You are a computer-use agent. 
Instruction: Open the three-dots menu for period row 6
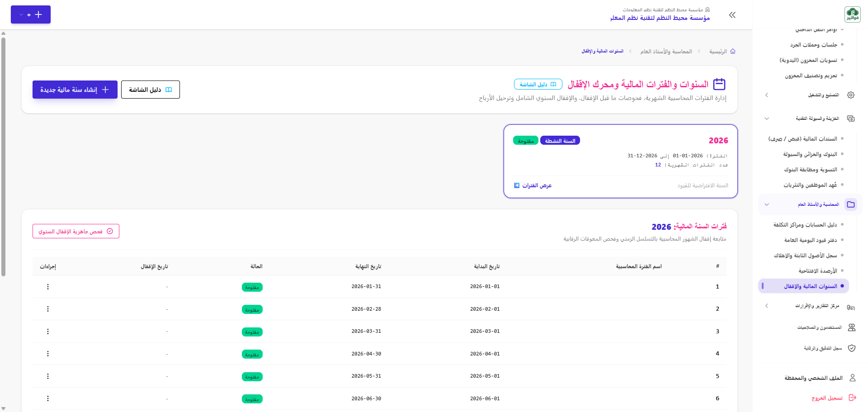click(x=48, y=398)
